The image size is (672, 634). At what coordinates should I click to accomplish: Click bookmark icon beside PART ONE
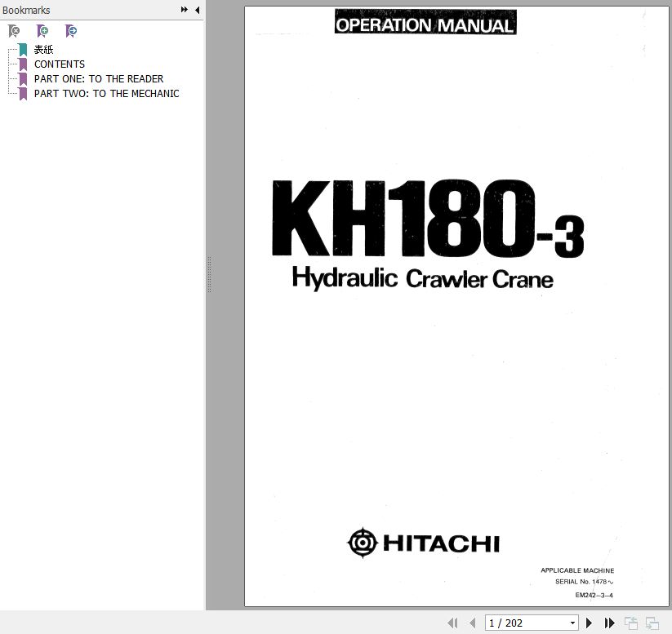23,79
